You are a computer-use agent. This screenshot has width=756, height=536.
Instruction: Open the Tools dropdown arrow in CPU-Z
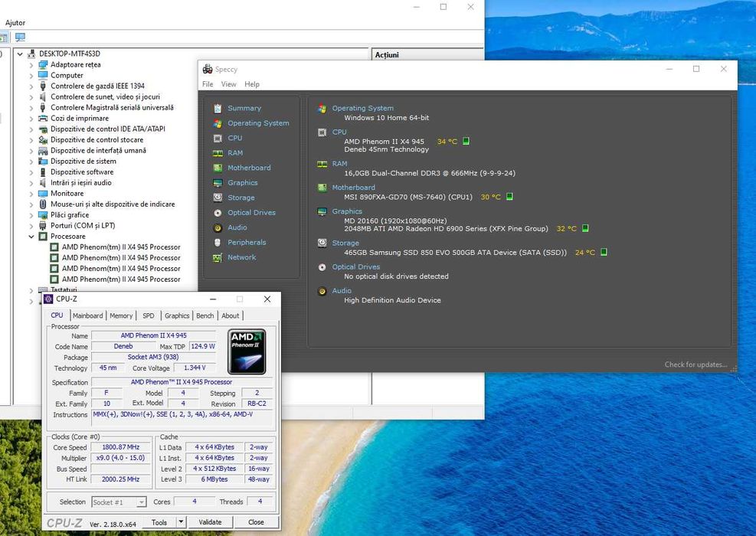(x=181, y=522)
